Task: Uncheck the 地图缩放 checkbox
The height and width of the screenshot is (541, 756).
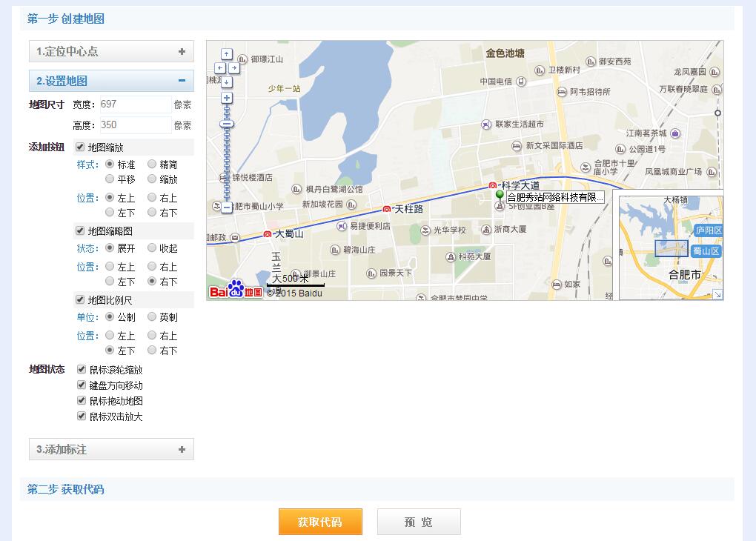Action: [81, 147]
